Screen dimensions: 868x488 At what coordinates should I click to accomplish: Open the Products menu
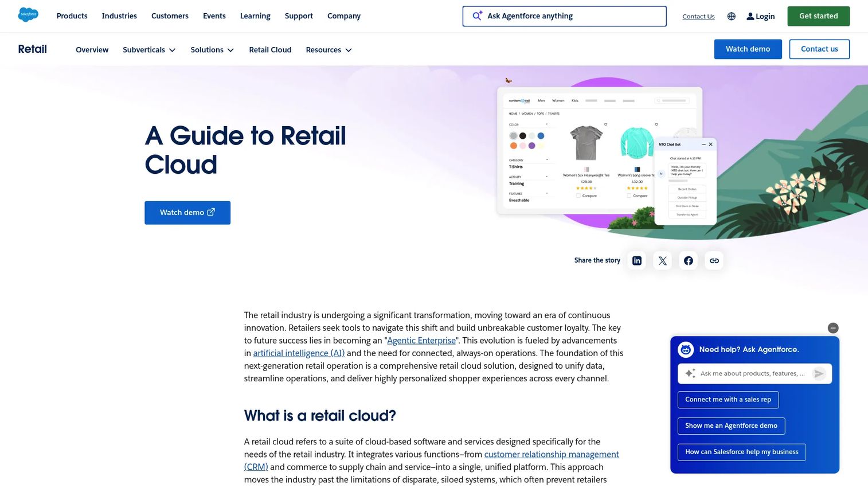tap(72, 16)
